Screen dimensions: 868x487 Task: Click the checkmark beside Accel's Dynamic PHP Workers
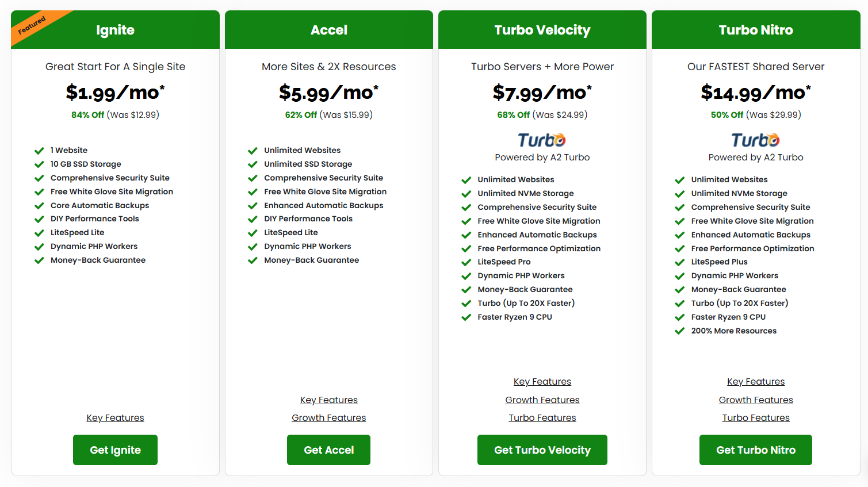[253, 247]
